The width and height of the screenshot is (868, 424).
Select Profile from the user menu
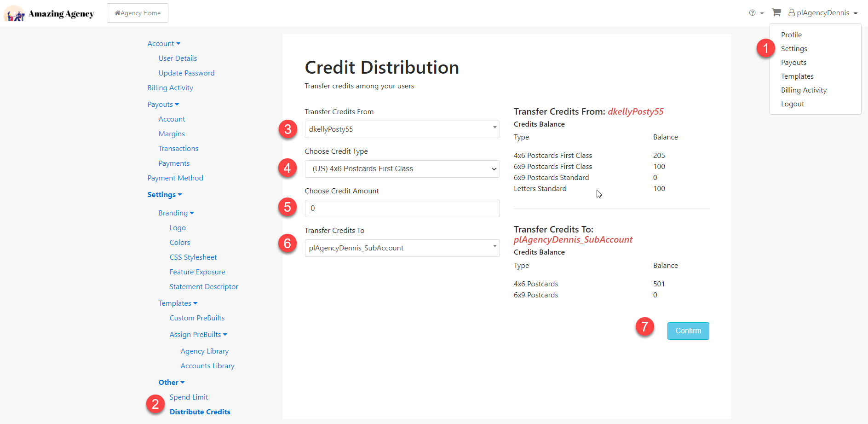[x=791, y=35]
